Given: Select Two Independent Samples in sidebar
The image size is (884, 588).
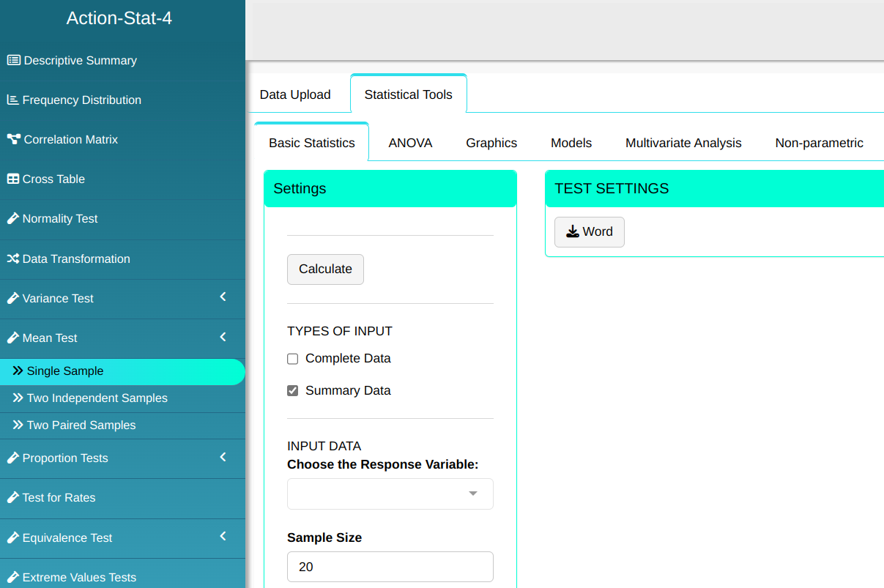Looking at the screenshot, I should 97,398.
